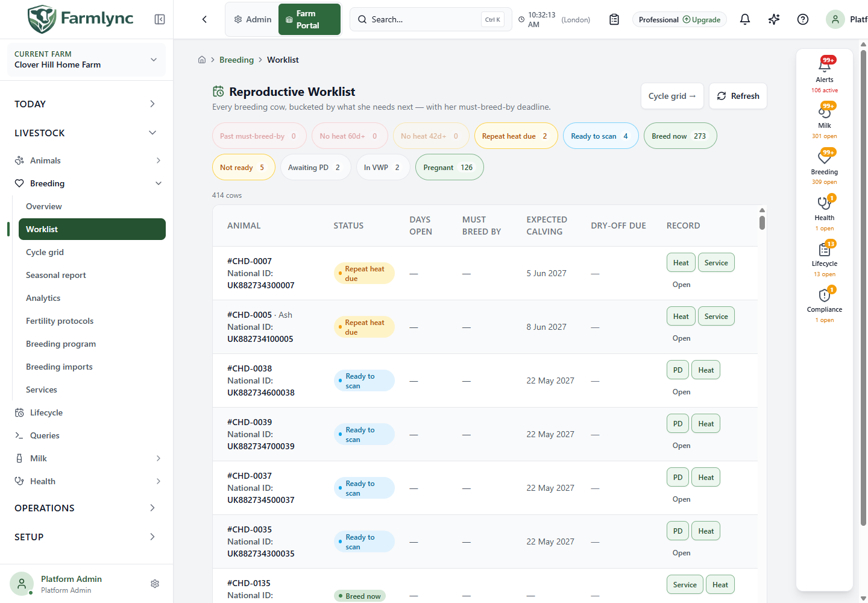
Task: Open the Compliance shield panel icon
Action: tap(825, 295)
